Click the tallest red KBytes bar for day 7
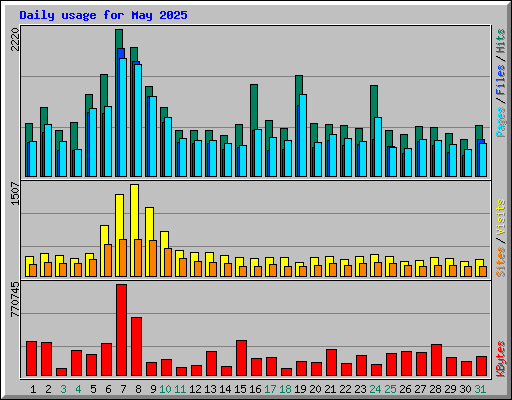The image size is (512, 400). tap(121, 330)
